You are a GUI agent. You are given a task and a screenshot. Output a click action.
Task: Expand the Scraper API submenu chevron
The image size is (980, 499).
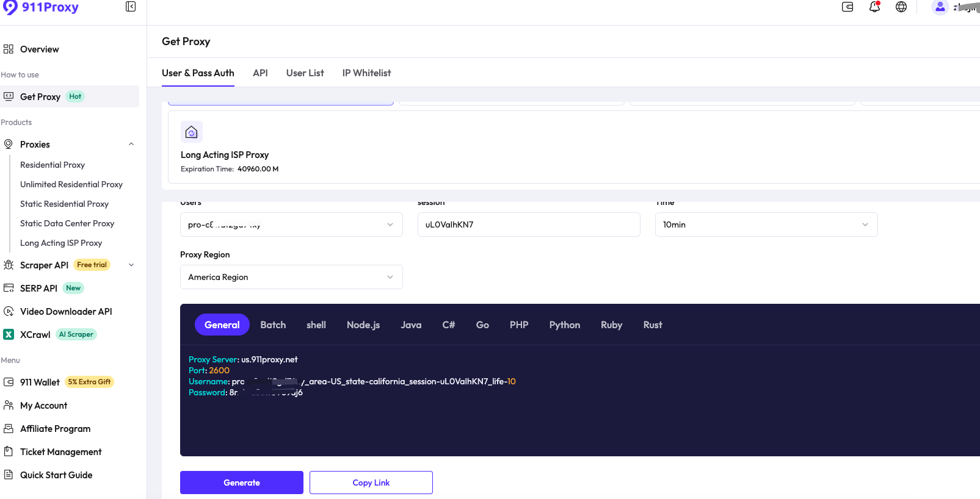point(131,265)
